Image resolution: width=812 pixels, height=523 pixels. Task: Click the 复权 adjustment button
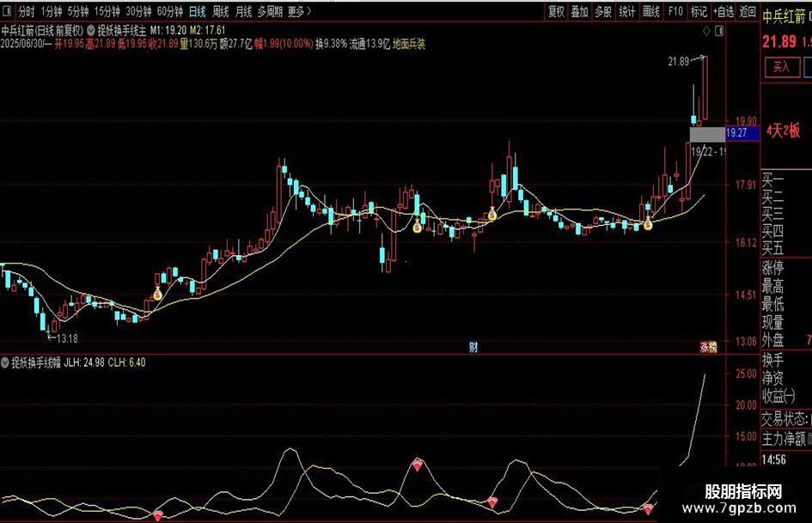(556, 11)
